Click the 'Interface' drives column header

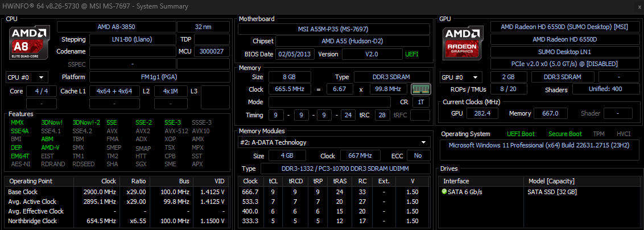point(456,181)
